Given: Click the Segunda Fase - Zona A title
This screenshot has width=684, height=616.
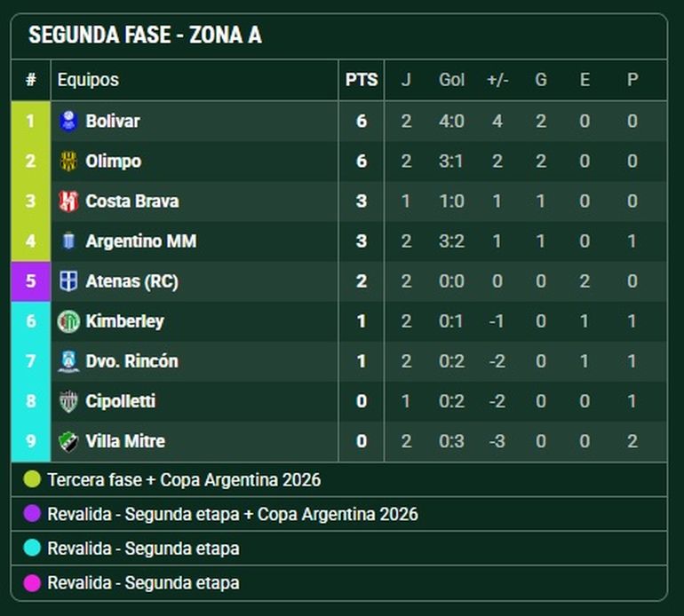Looking at the screenshot, I should tap(145, 36).
